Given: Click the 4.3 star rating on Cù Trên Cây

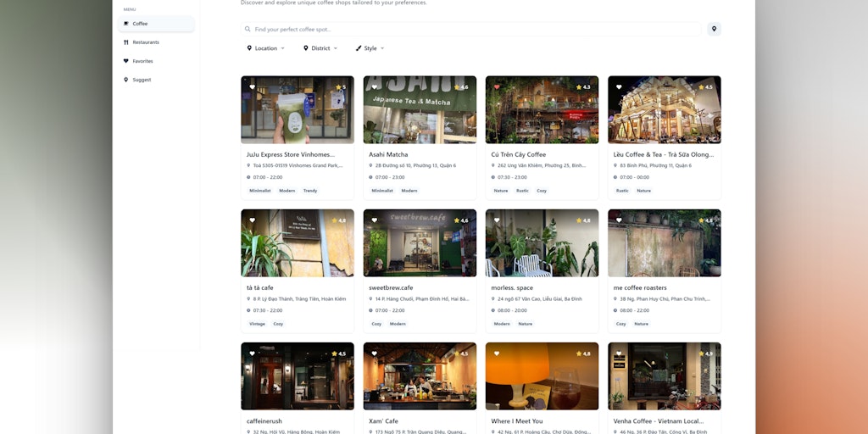Looking at the screenshot, I should (583, 87).
